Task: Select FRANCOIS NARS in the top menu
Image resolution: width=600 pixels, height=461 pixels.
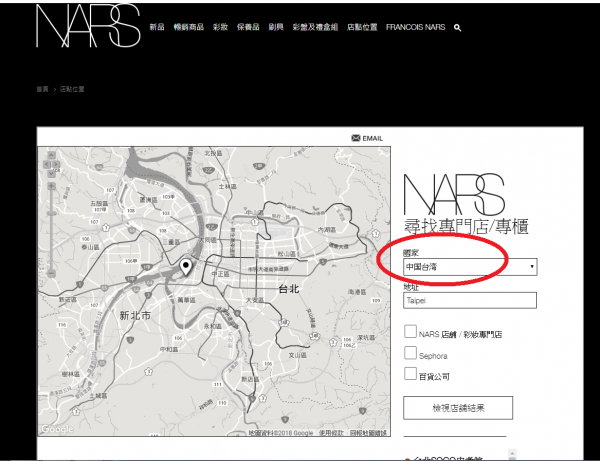Action: pos(415,28)
